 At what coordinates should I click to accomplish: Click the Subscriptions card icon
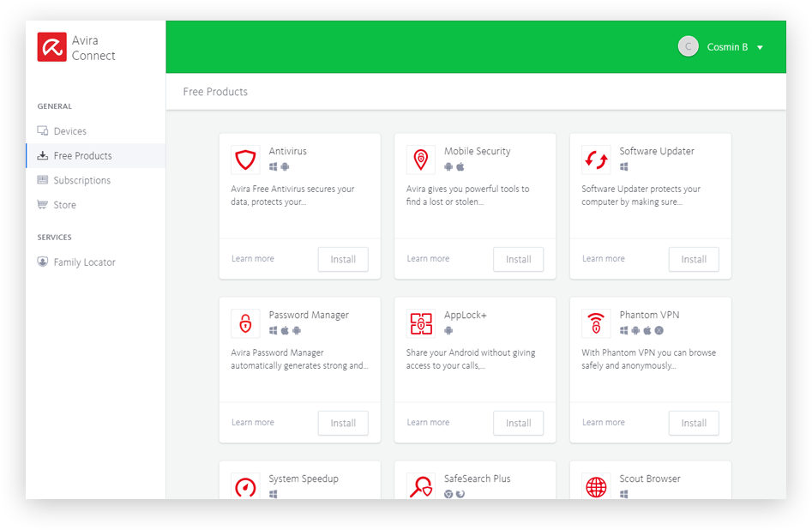coord(43,180)
